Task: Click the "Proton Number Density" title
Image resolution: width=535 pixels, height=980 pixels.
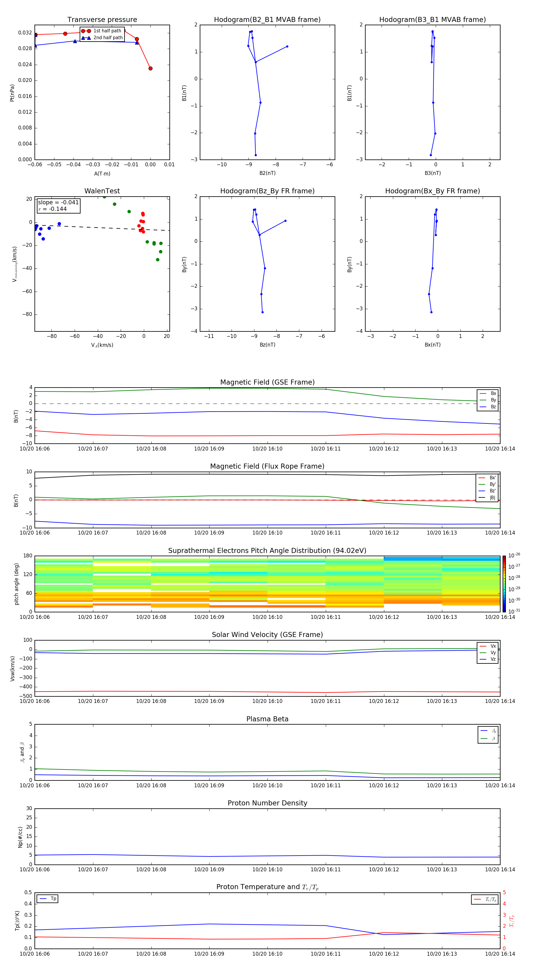Action: (x=267, y=803)
